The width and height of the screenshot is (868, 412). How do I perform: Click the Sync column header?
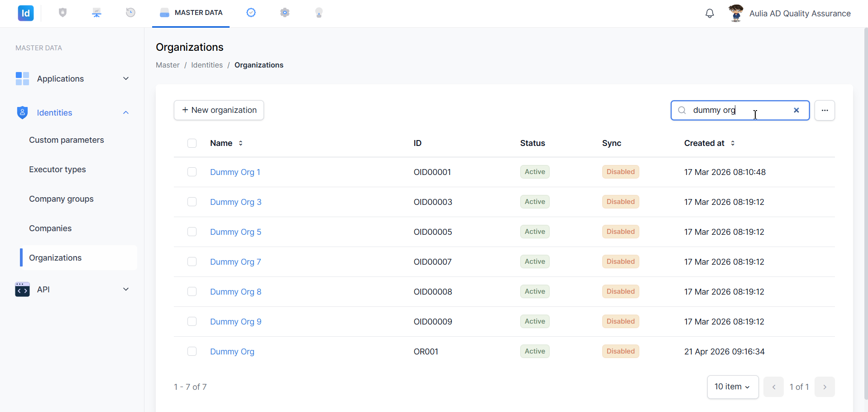pyautogui.click(x=611, y=143)
